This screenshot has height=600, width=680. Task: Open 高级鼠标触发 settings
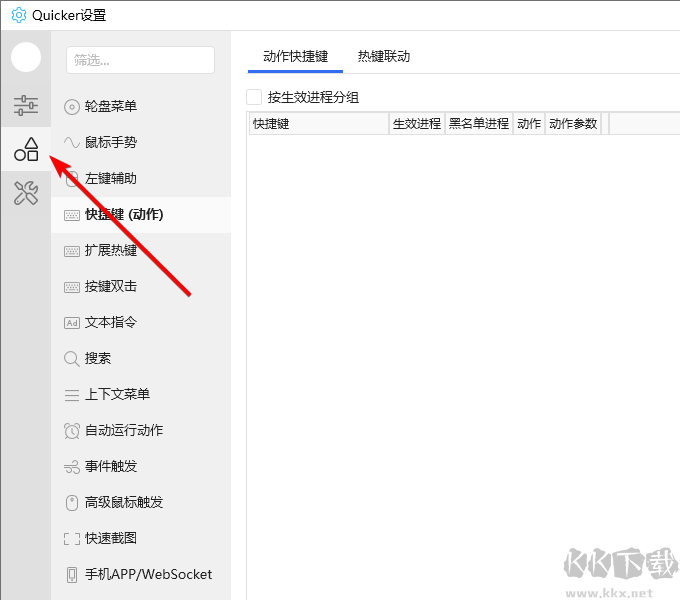(141, 502)
